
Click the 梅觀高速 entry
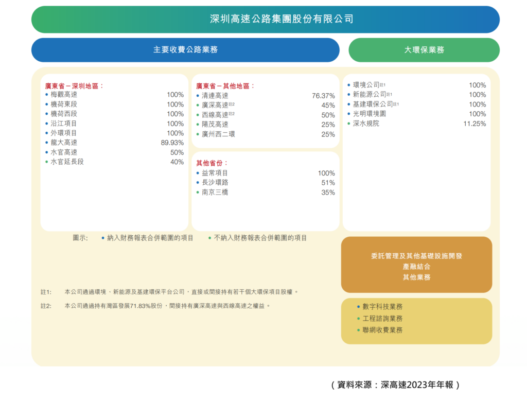(64, 95)
